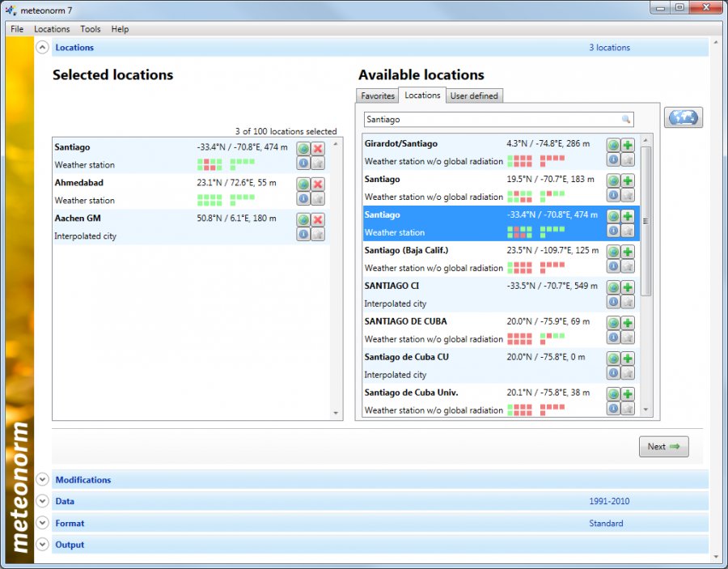
Task: View info for Aachen GM
Action: coord(303,234)
